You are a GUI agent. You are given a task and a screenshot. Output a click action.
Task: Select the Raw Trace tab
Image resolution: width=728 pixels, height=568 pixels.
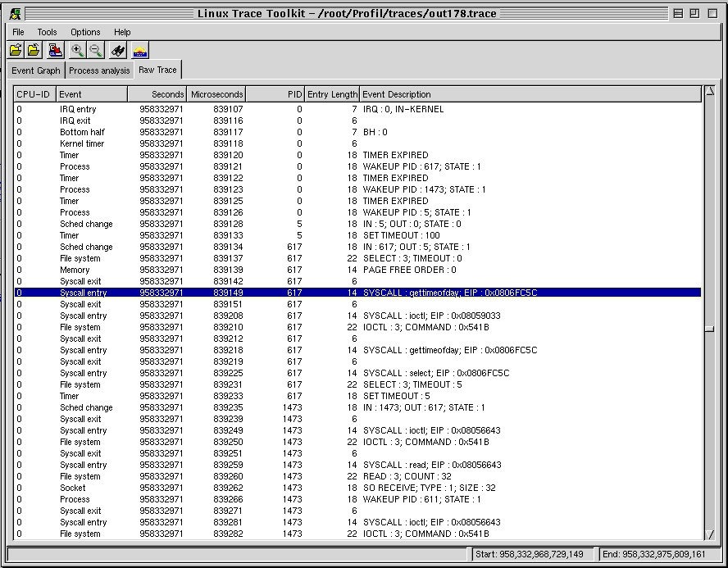157,70
